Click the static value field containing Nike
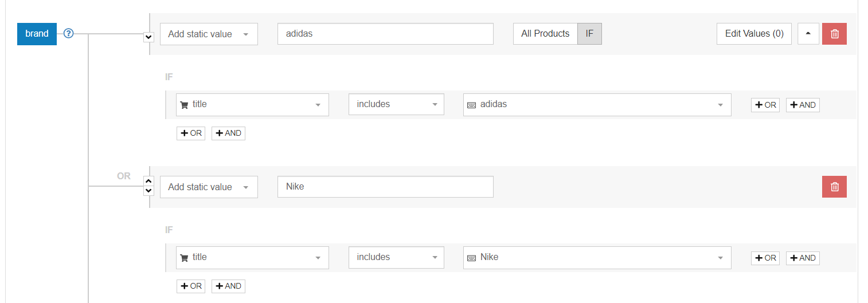This screenshot has height=303, width=868. click(385, 187)
